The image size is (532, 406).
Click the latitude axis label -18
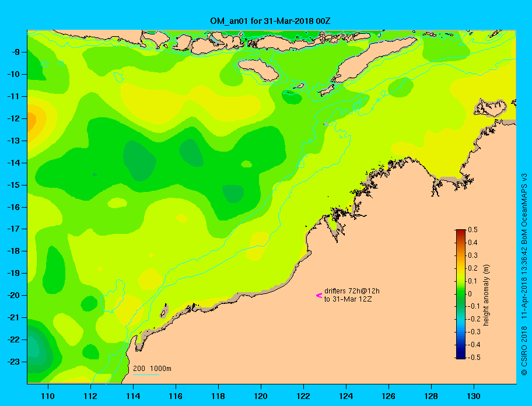point(13,251)
